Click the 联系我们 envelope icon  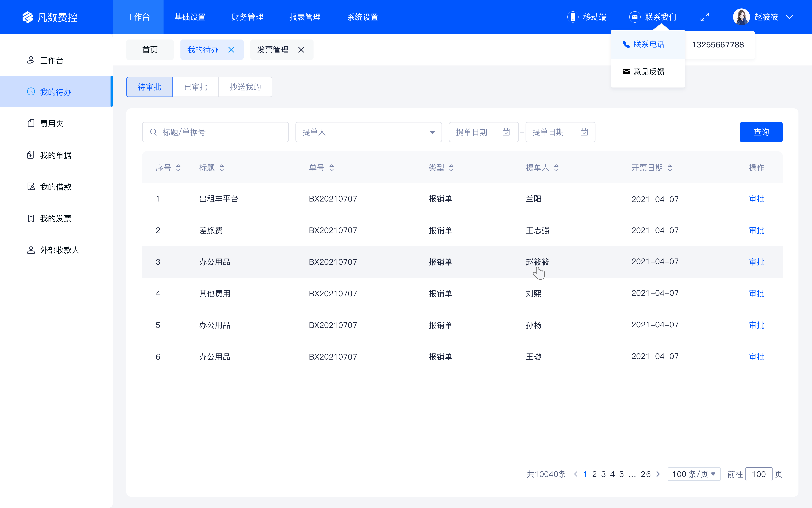[x=635, y=17]
